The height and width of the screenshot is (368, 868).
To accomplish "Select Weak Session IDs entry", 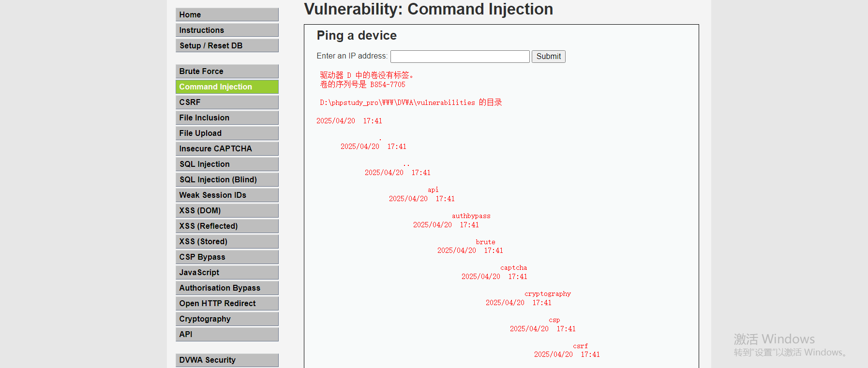I will [227, 195].
